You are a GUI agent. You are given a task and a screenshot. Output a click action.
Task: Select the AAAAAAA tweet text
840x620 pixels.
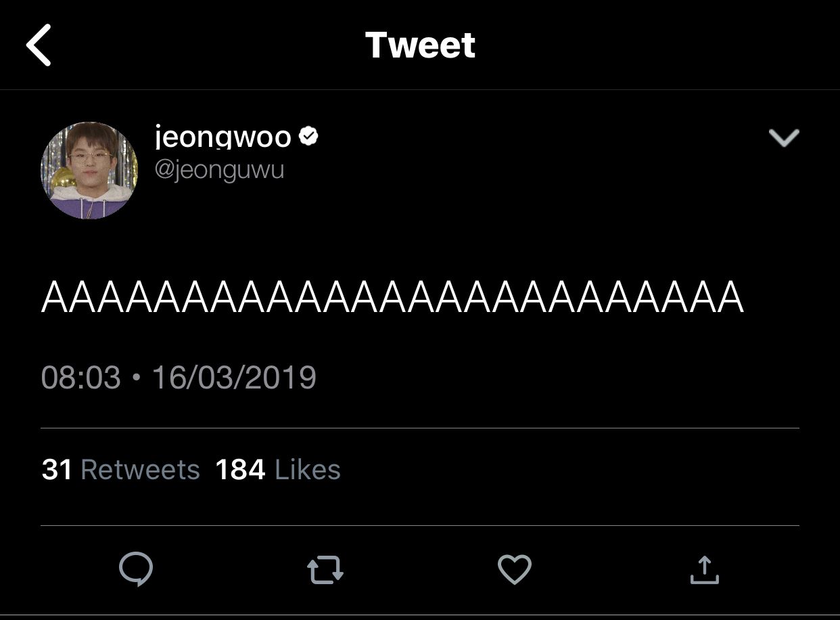[392, 298]
